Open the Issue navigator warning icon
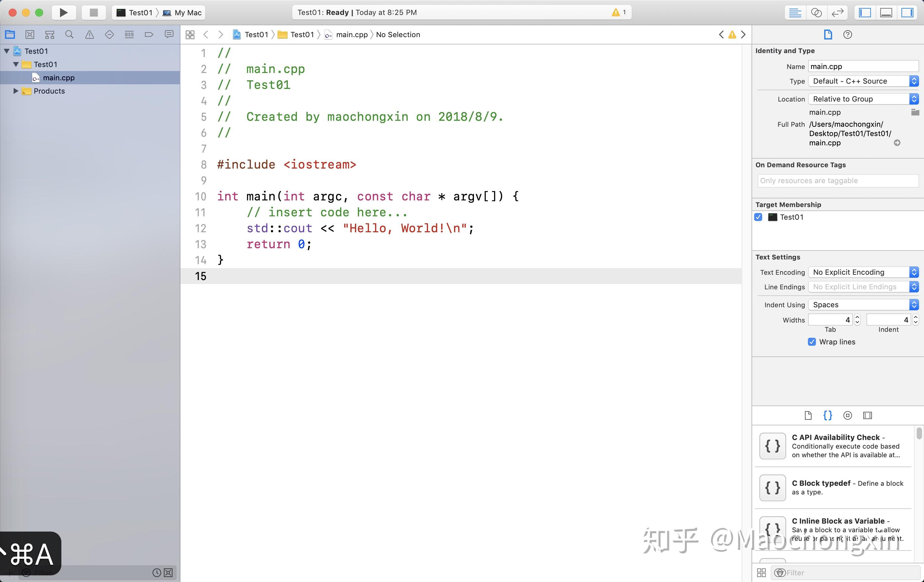924x582 pixels. click(90, 35)
